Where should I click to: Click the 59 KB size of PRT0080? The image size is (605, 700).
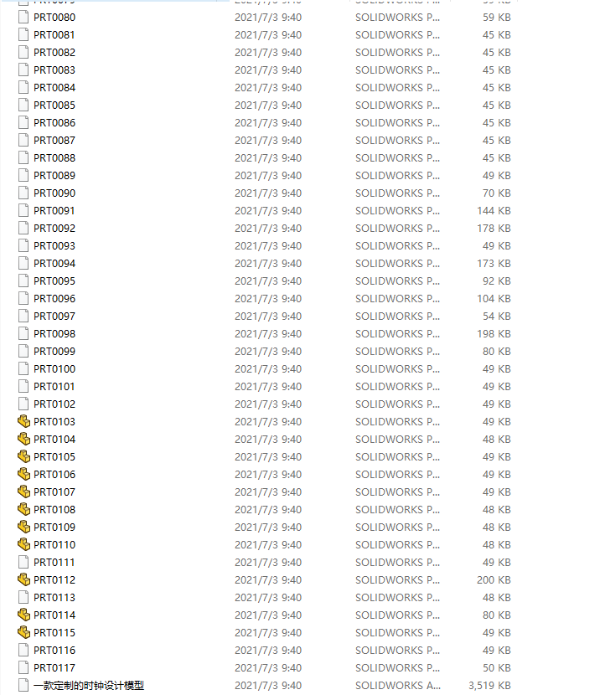pos(496,17)
